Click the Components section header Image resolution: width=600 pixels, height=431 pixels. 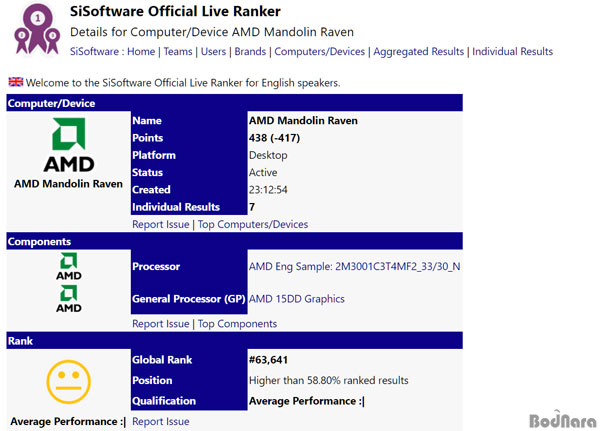pos(234,242)
